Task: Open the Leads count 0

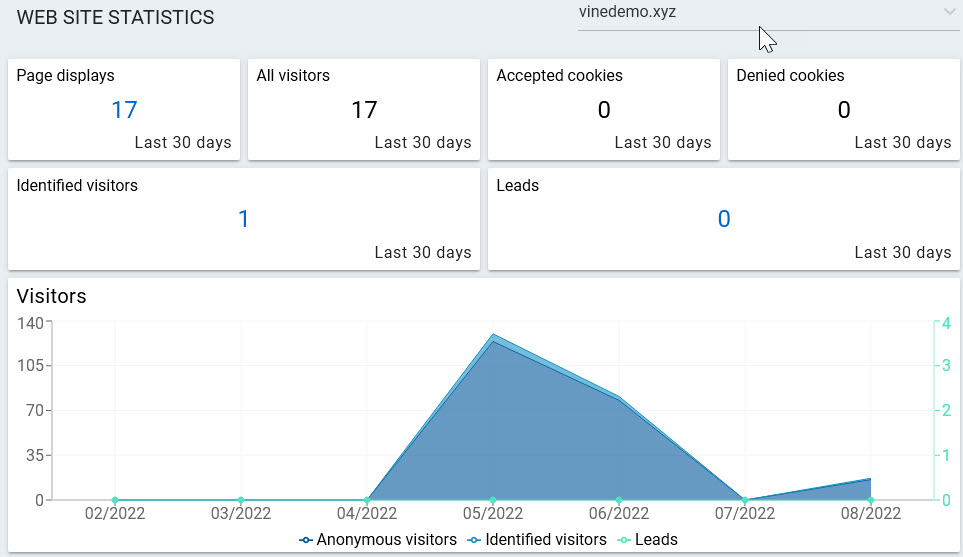Action: (723, 219)
